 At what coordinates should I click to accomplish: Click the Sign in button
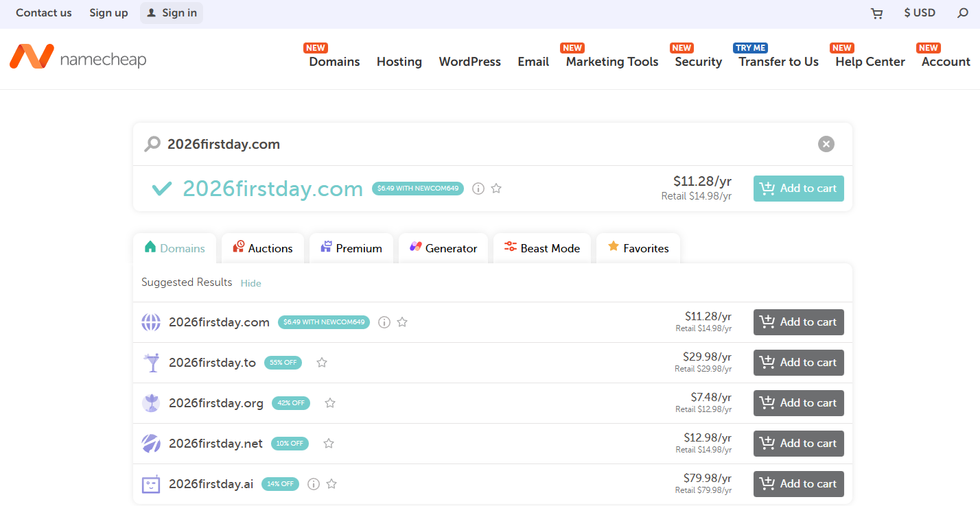click(x=172, y=13)
